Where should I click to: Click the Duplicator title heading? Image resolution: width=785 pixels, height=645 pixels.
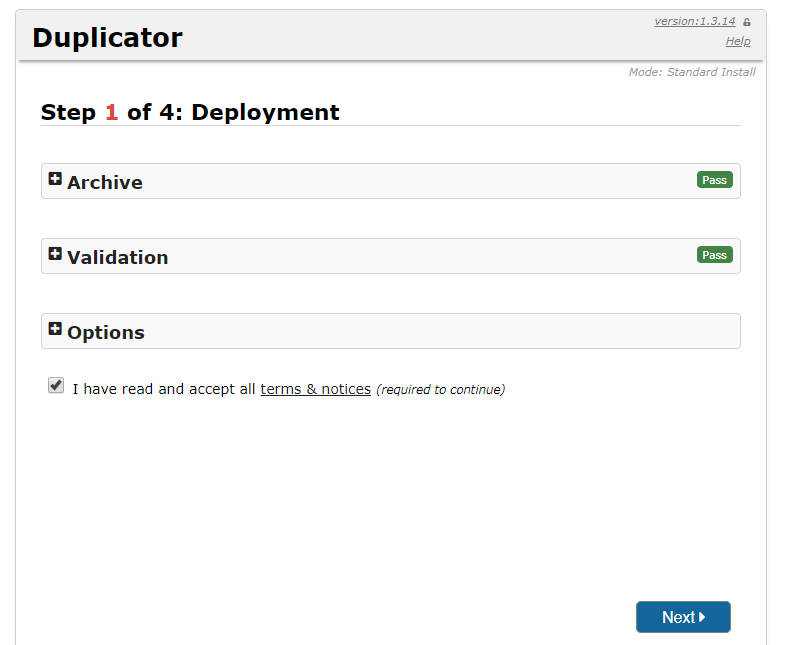click(x=108, y=38)
